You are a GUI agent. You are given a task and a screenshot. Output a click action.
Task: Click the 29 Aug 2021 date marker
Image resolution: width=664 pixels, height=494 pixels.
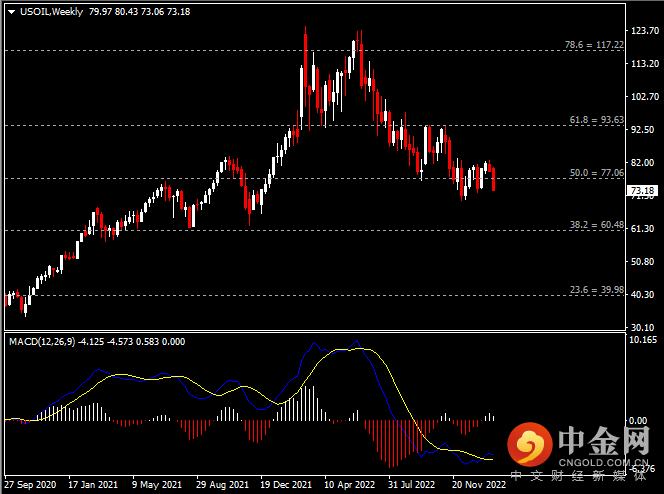tap(222, 485)
